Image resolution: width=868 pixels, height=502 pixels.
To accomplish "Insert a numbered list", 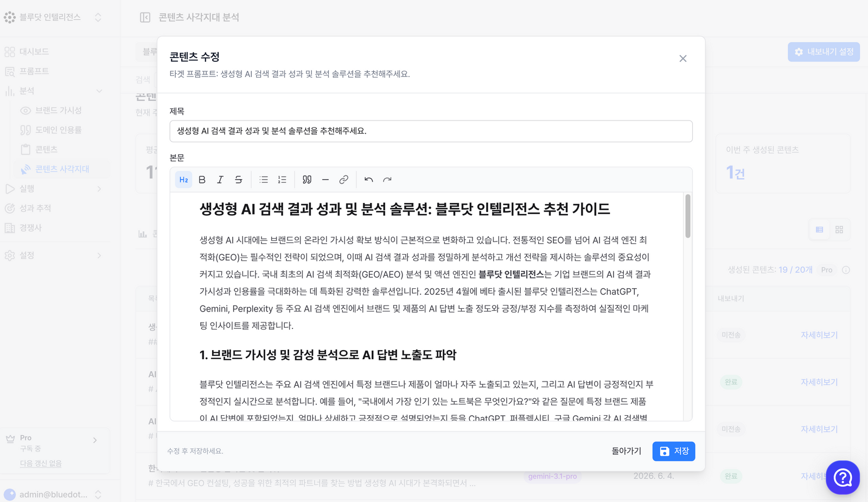I will 282,180.
